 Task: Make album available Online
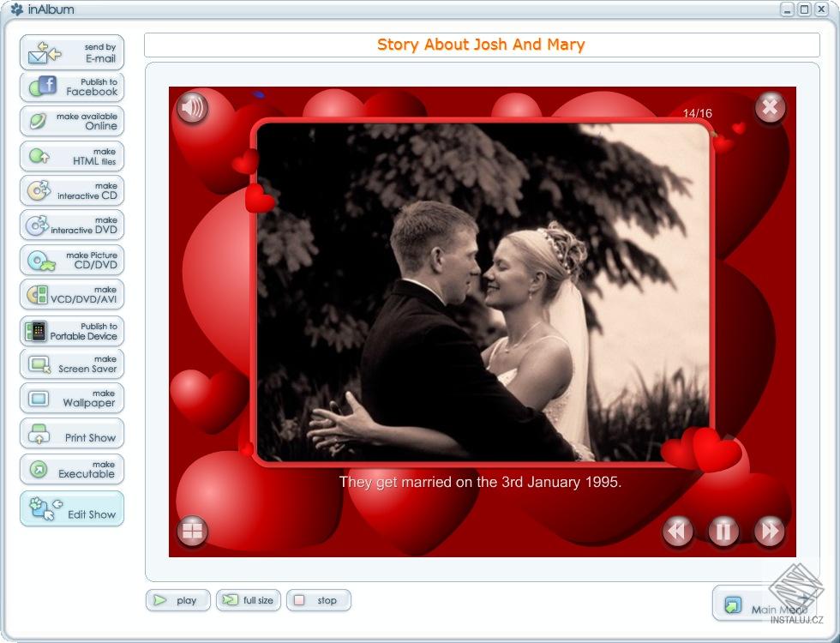point(72,121)
